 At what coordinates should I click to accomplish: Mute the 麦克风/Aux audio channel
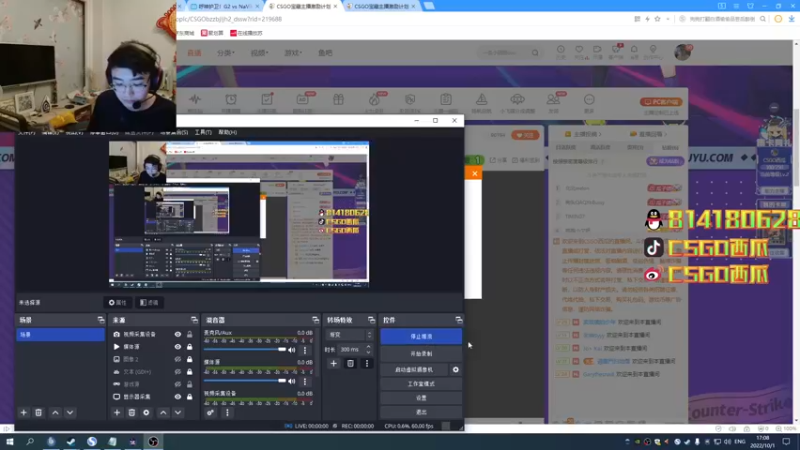(x=291, y=350)
